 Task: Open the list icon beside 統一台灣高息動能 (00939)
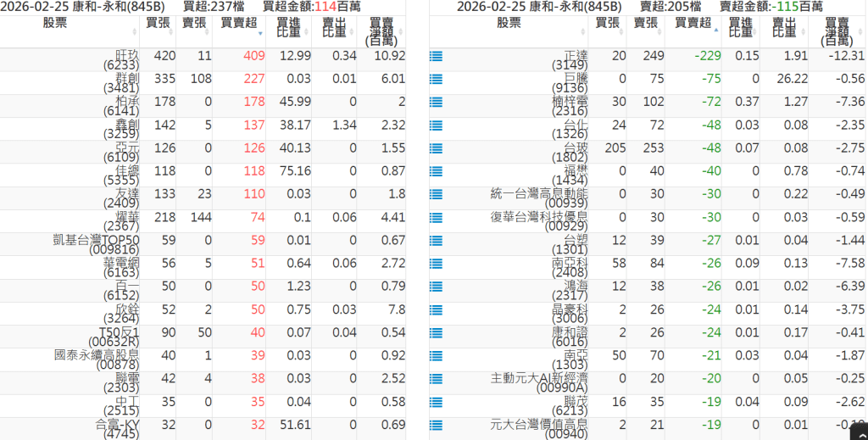click(437, 195)
